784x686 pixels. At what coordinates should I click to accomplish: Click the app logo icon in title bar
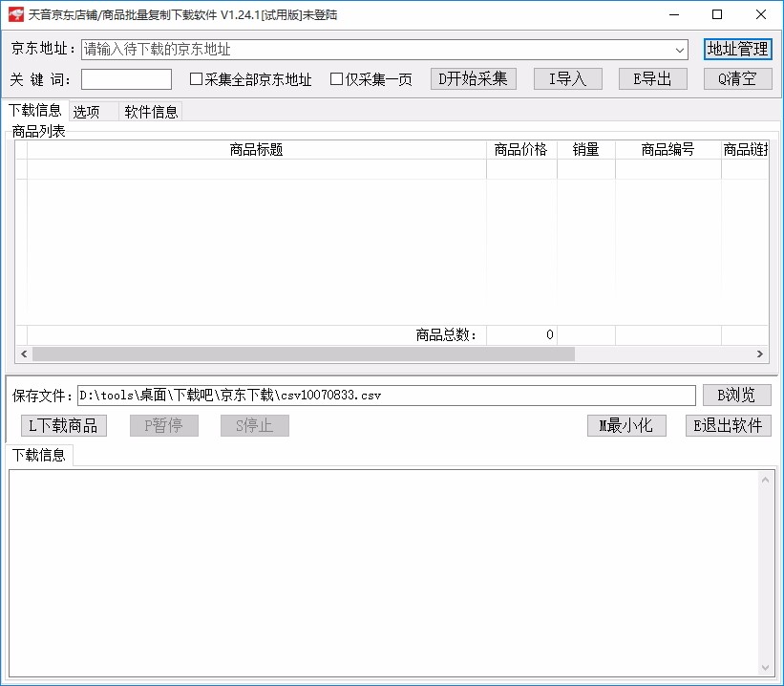(x=15, y=14)
